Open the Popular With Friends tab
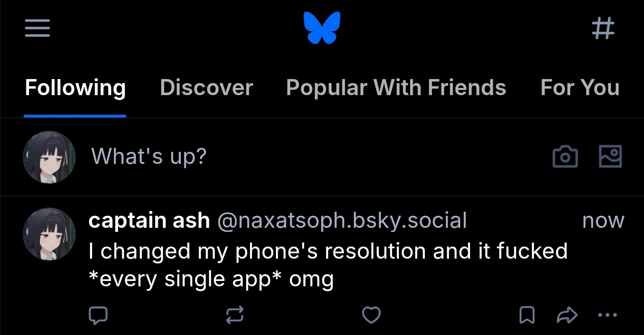This screenshot has height=335, width=644. 396,88
